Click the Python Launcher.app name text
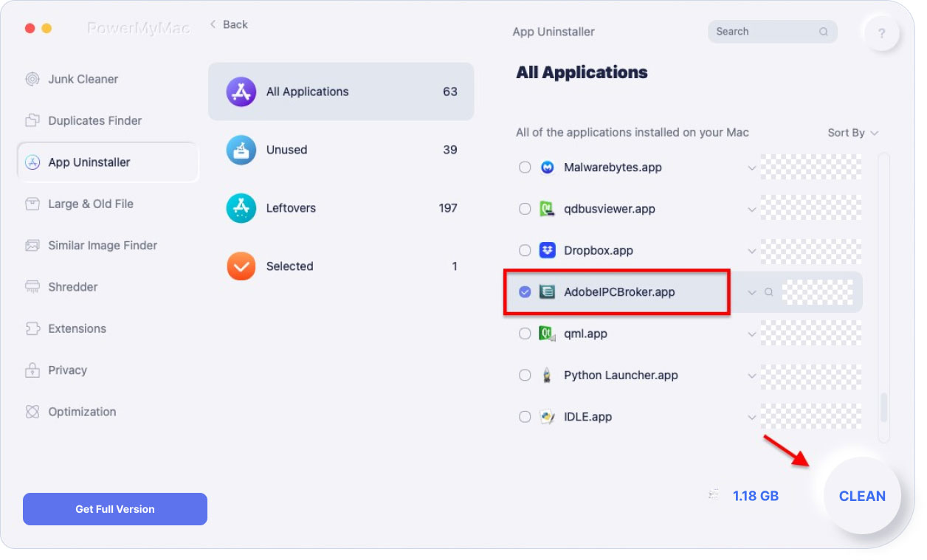The image size is (927, 560). pos(621,375)
